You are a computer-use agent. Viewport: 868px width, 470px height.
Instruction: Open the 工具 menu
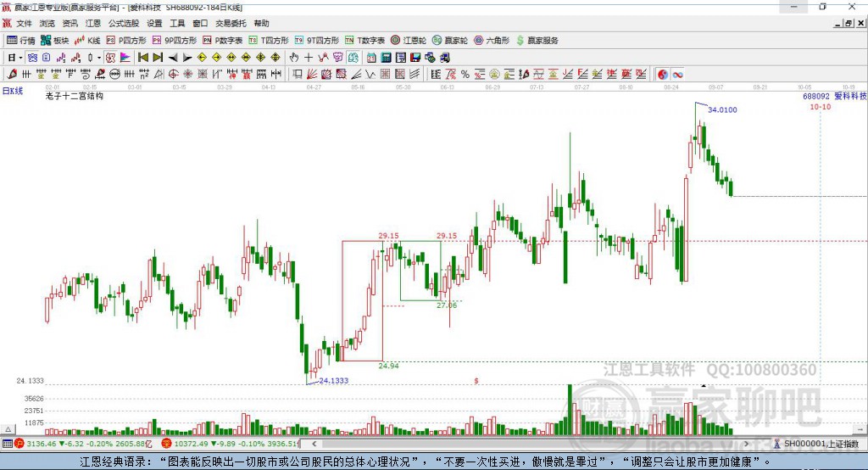177,23
